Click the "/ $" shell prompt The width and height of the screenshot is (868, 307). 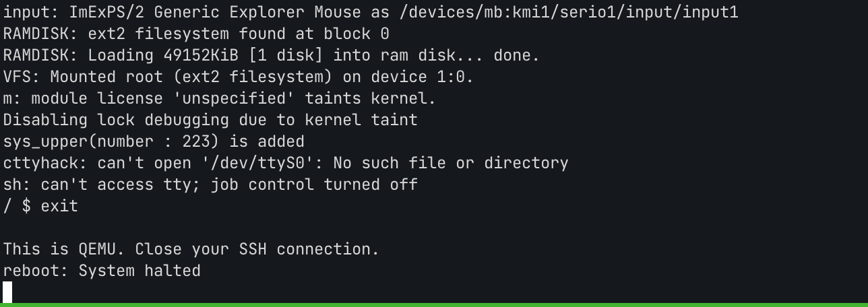pos(17,206)
